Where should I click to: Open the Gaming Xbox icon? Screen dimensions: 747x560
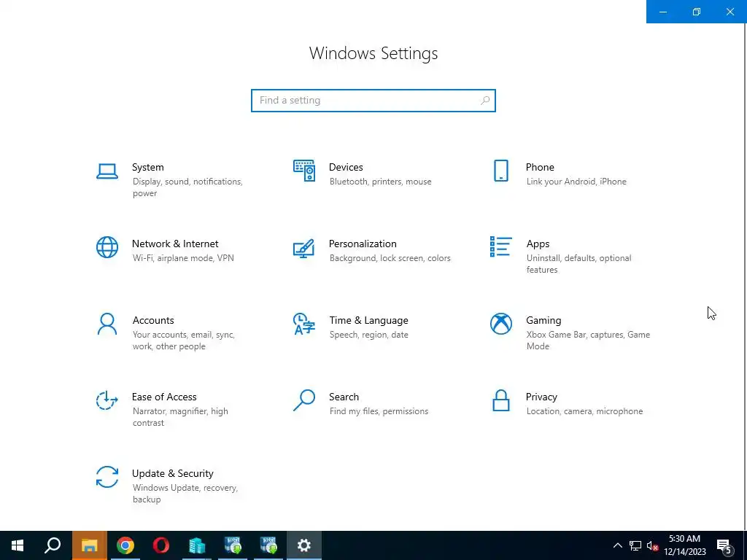(500, 324)
